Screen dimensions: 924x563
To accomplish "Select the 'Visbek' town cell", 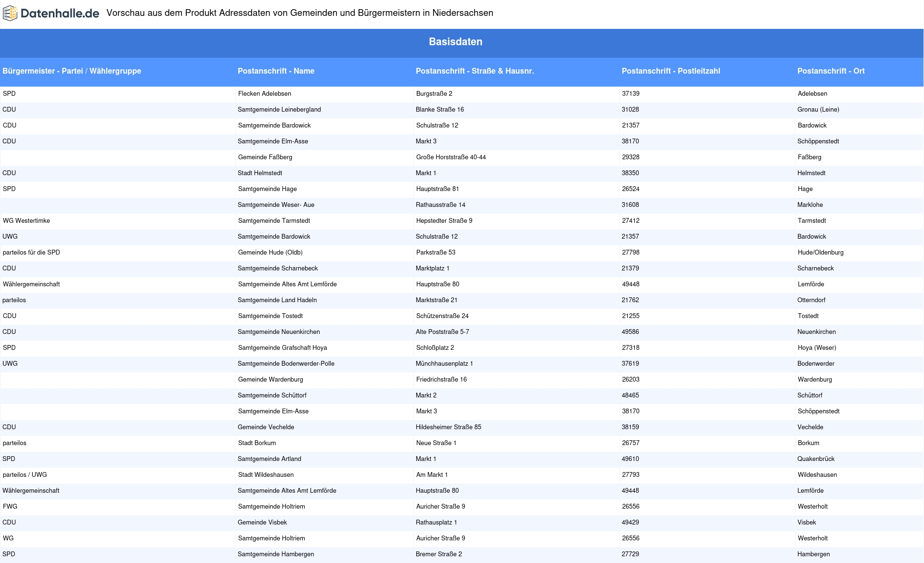I will point(860,523).
